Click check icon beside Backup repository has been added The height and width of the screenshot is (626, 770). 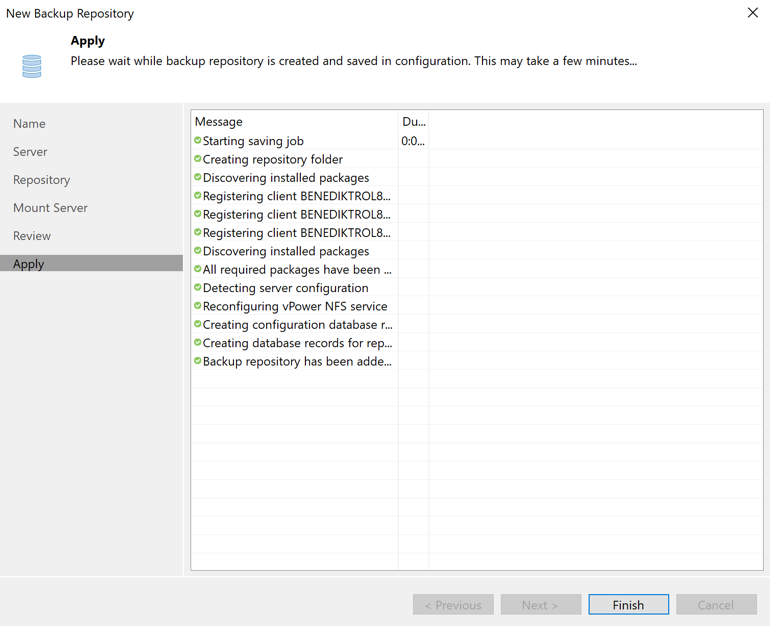(x=198, y=361)
